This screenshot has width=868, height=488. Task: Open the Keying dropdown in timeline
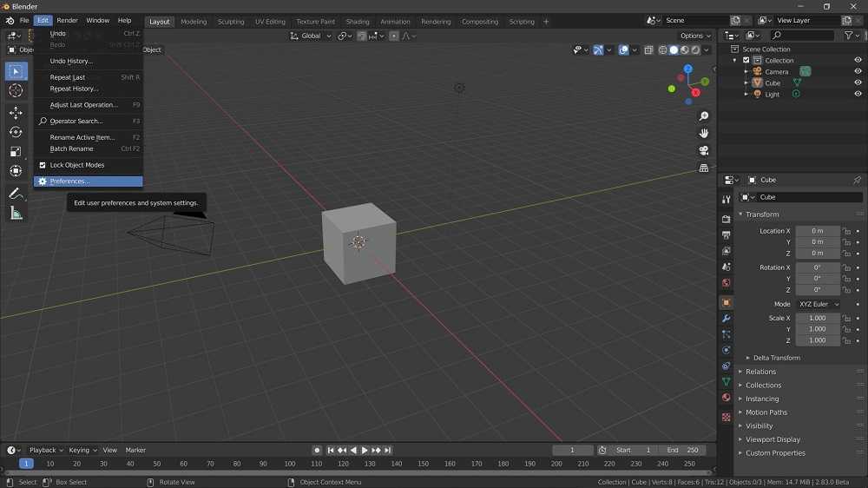(x=82, y=451)
